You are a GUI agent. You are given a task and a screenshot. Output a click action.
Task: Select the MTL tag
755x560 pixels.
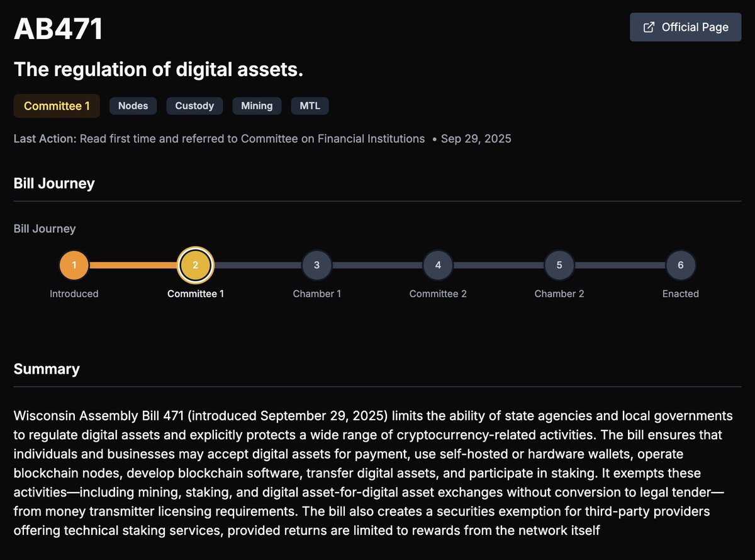click(x=310, y=106)
